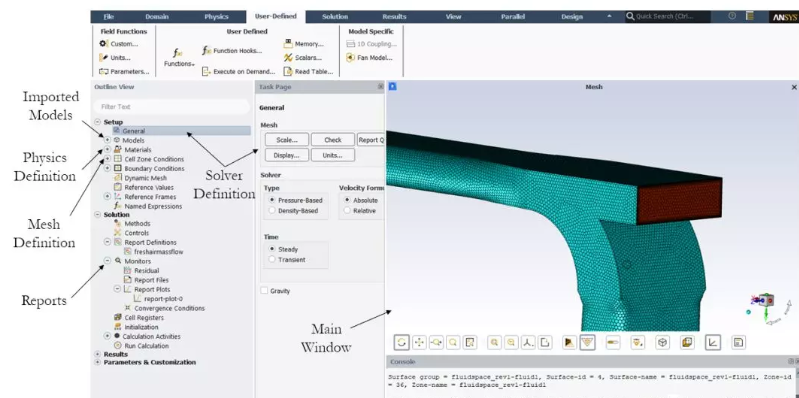This screenshot has height=398, width=799.
Task: Open the Parameters dialog
Action: click(x=124, y=72)
